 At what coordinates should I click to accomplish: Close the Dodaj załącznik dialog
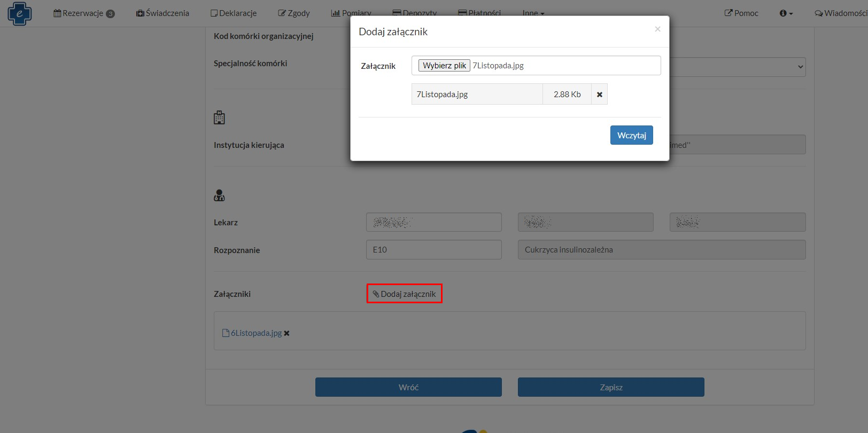657,29
